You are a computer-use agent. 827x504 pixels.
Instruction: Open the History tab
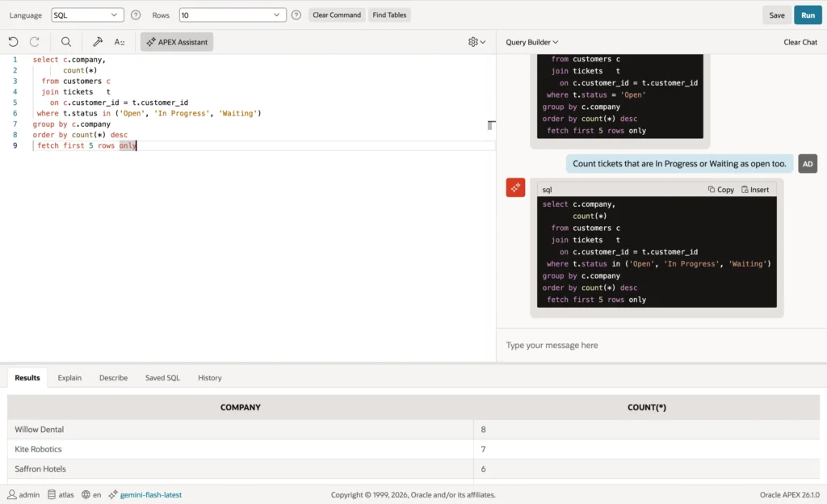(210, 377)
